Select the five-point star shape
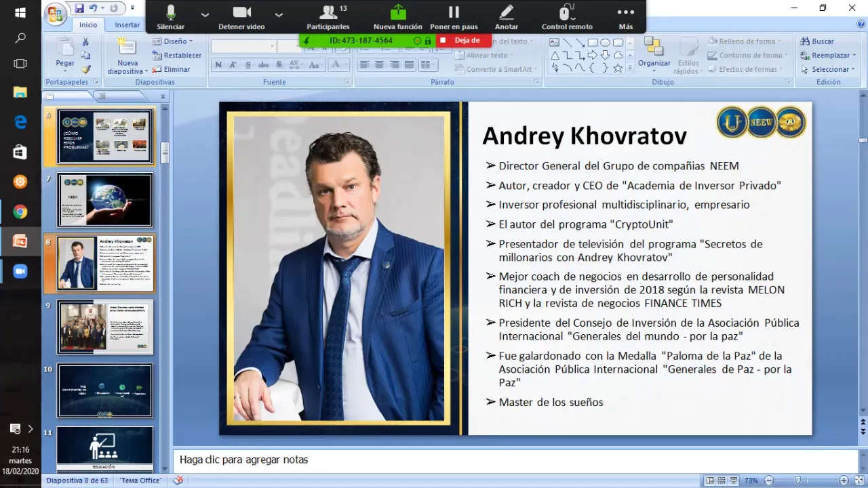The width and height of the screenshot is (868, 488). 618,68
